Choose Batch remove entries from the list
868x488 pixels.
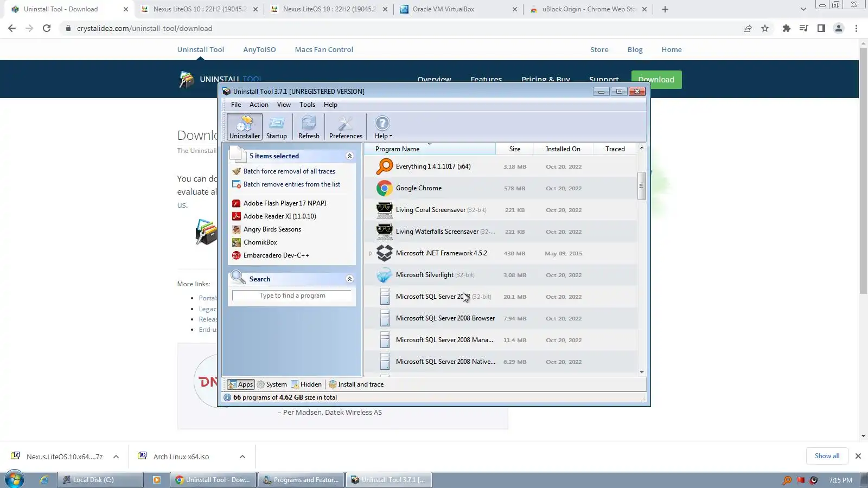(292, 184)
